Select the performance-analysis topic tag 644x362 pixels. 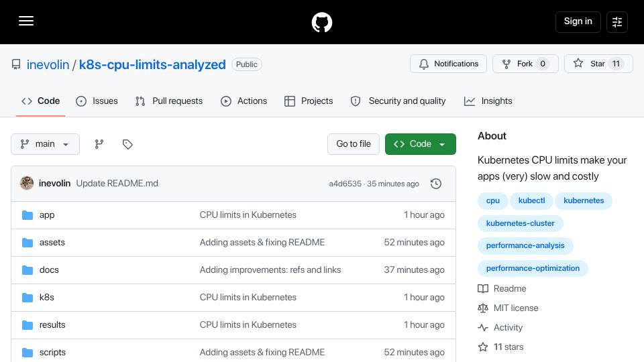(x=525, y=245)
